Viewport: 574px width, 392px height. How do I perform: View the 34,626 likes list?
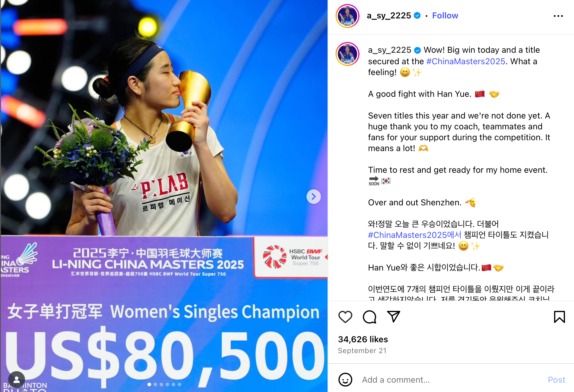tap(363, 339)
